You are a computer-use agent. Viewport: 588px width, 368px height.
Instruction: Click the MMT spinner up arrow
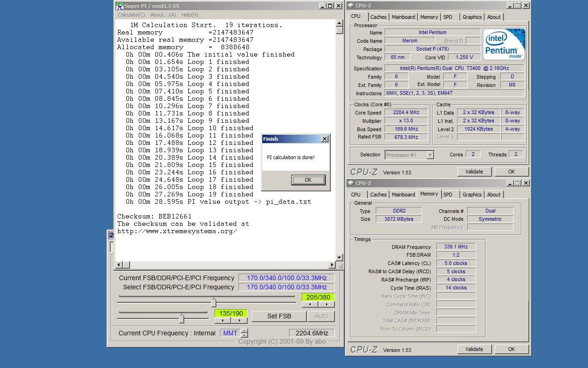click(244, 331)
